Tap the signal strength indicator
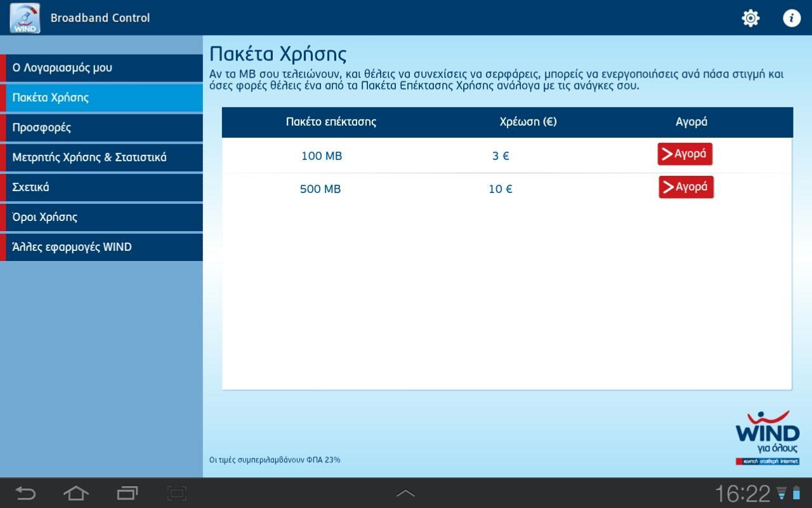This screenshot has height=508, width=812. coord(780,494)
